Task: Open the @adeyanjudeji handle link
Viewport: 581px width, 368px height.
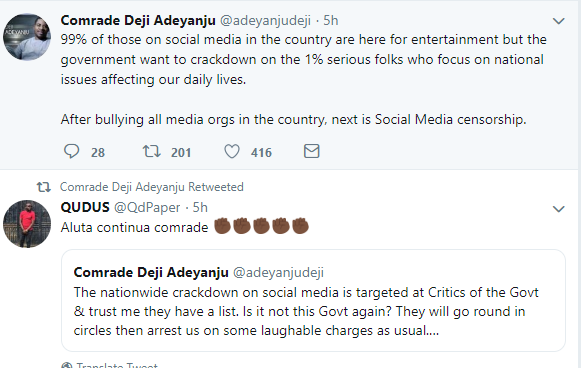Action: click(x=265, y=20)
